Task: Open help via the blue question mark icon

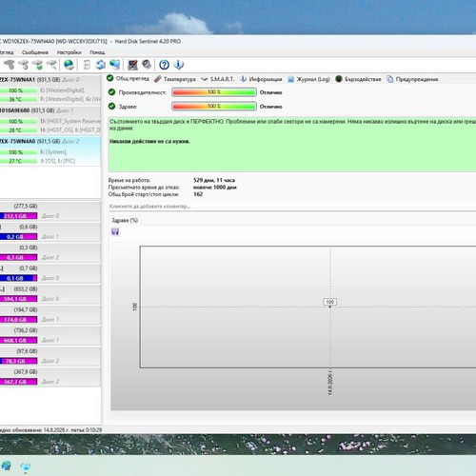Action: click(164, 65)
